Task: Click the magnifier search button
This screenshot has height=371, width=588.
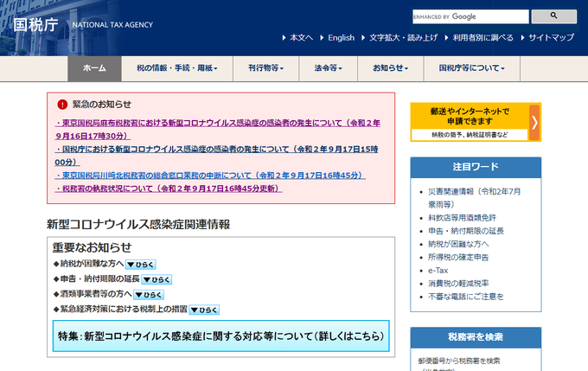Action: pos(554,16)
